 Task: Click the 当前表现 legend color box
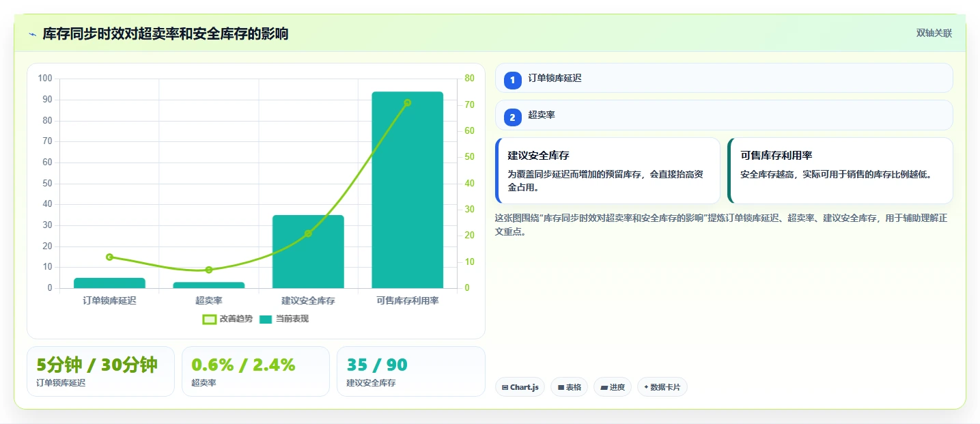coord(266,319)
